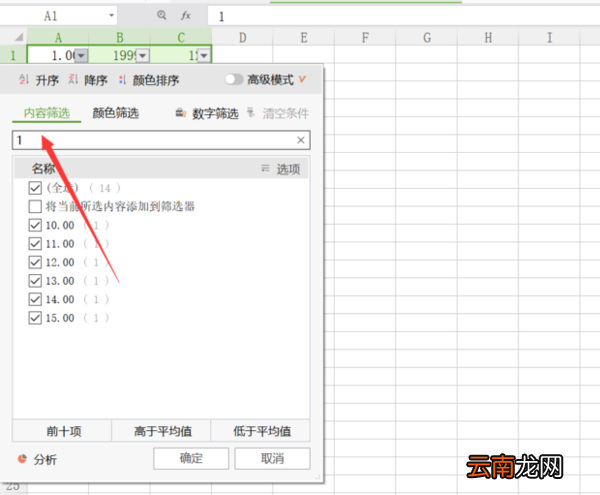Uncheck the select all (全选) checkbox
Screen dimensions: 600x495
pos(35,188)
